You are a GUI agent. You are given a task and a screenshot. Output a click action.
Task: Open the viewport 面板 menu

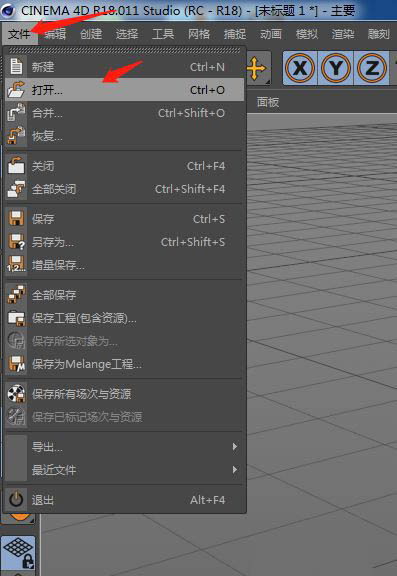point(268,102)
